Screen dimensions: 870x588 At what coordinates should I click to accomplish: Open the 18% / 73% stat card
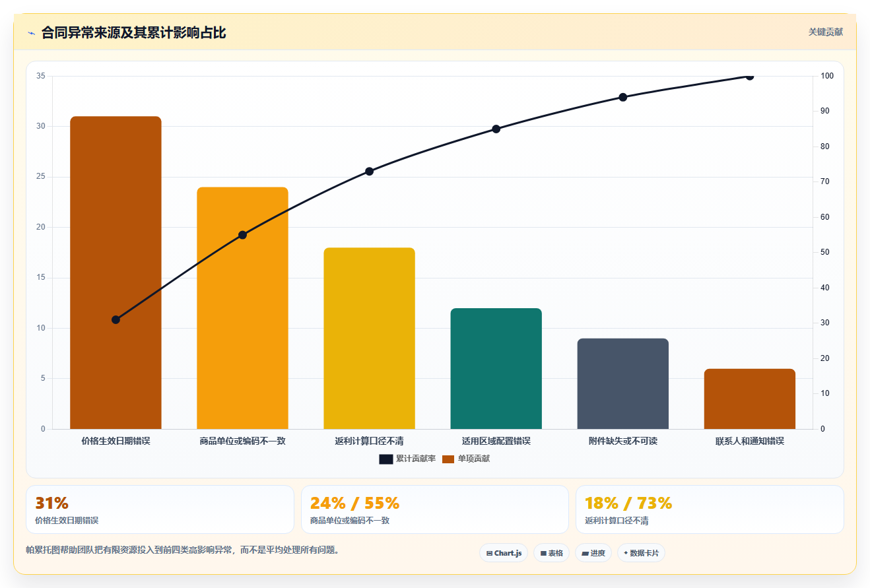(710, 509)
